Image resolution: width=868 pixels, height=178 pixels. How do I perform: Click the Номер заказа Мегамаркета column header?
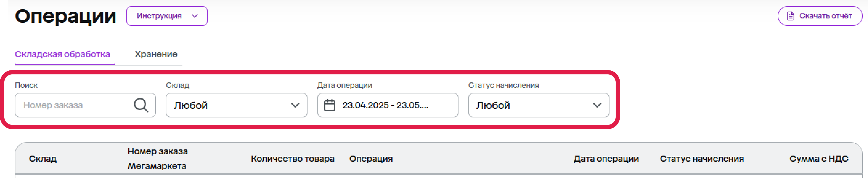[x=157, y=159]
